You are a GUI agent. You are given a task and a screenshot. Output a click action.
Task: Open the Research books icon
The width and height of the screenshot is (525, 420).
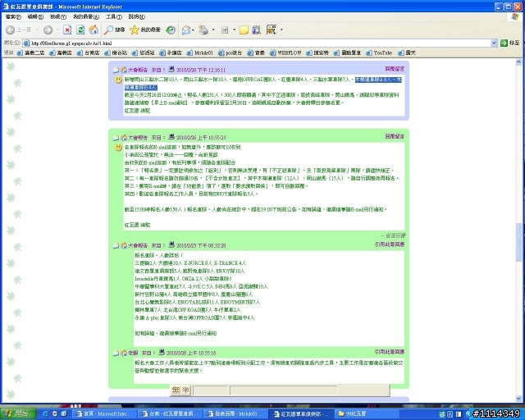click(x=257, y=30)
